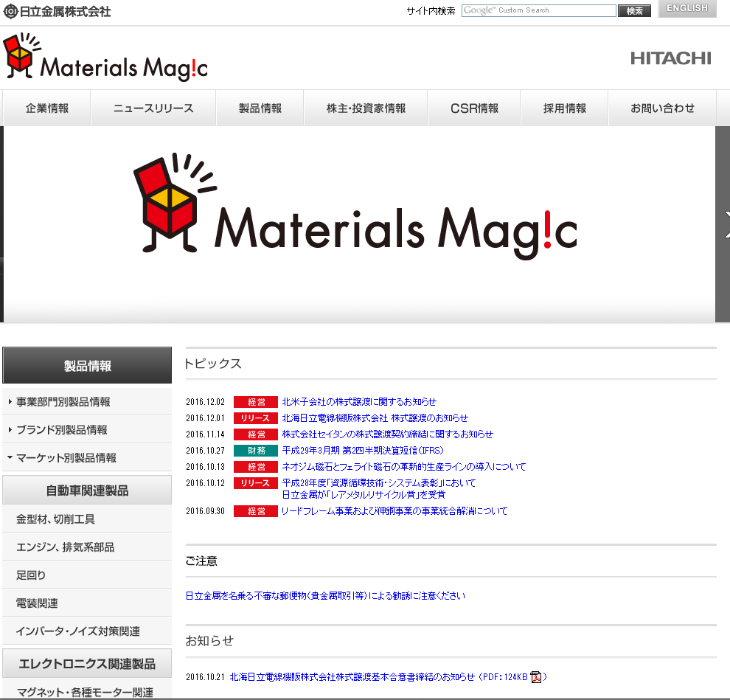Viewport: 730px width, 700px height.
Task: Click the PDF icon beside the 2016.10.21 notice
Action: click(x=536, y=677)
